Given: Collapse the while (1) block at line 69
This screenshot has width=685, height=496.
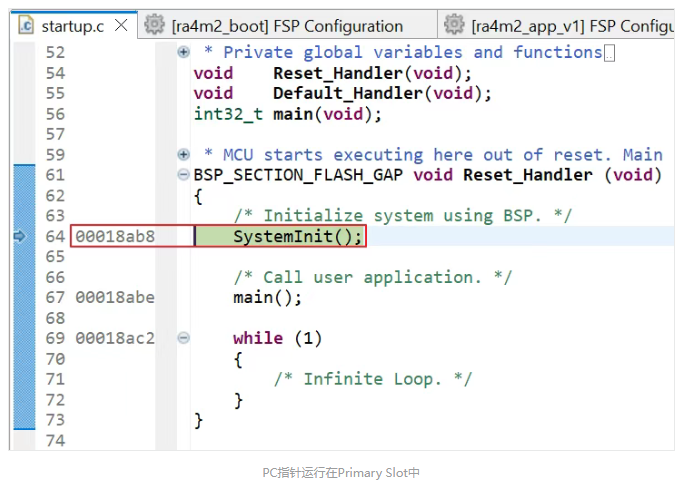Looking at the screenshot, I should (x=183, y=338).
